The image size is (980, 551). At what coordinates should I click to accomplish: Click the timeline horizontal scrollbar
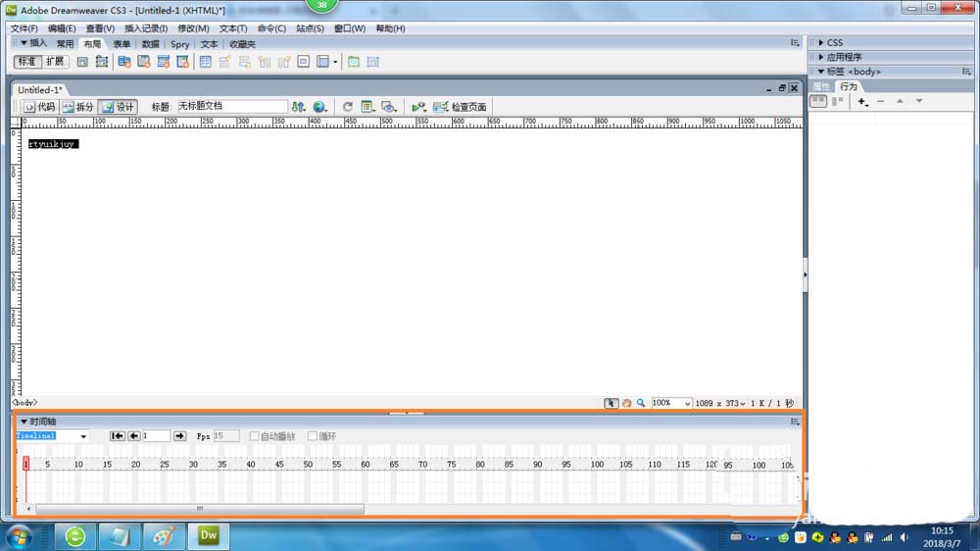pos(199,509)
